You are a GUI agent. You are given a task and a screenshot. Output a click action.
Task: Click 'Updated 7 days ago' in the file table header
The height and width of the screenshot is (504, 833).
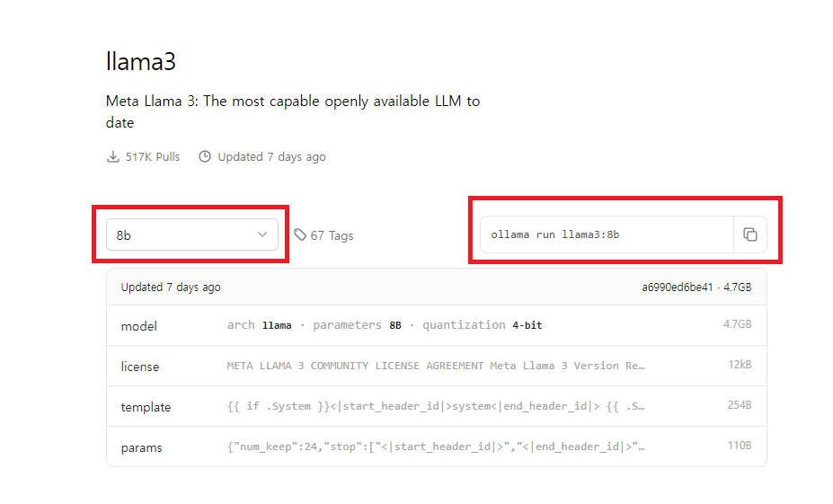tap(171, 287)
